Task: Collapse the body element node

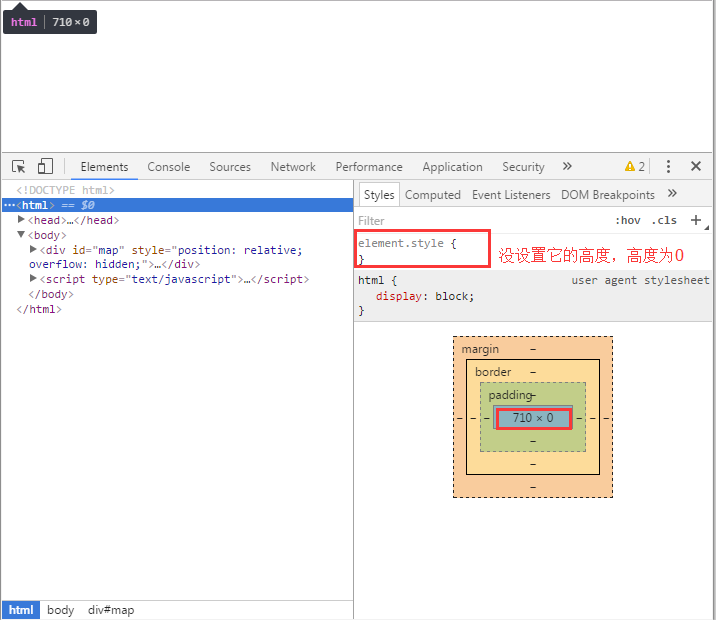Action: tap(21, 235)
